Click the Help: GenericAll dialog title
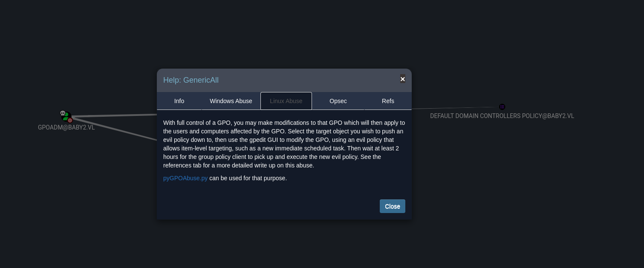The image size is (644, 268). click(x=191, y=80)
